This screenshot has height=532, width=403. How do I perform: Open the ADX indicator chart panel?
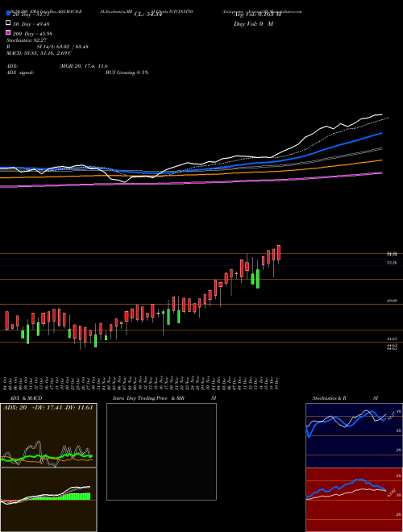(48, 435)
